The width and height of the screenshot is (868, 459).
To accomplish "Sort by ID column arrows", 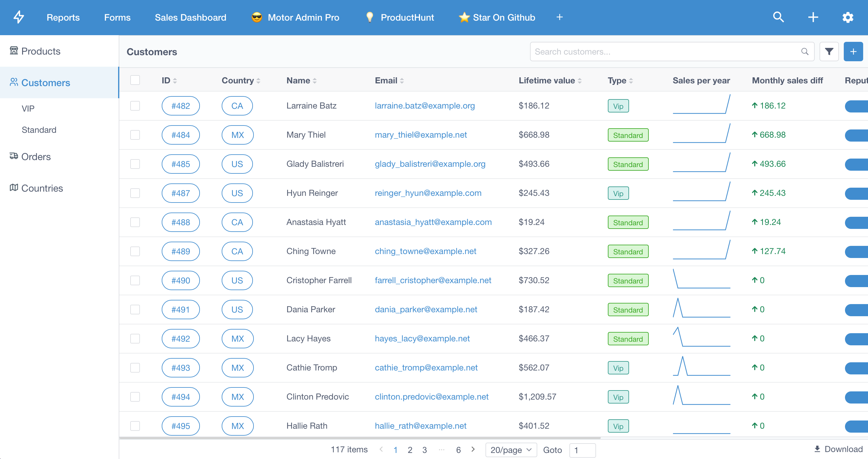I will pyautogui.click(x=175, y=81).
